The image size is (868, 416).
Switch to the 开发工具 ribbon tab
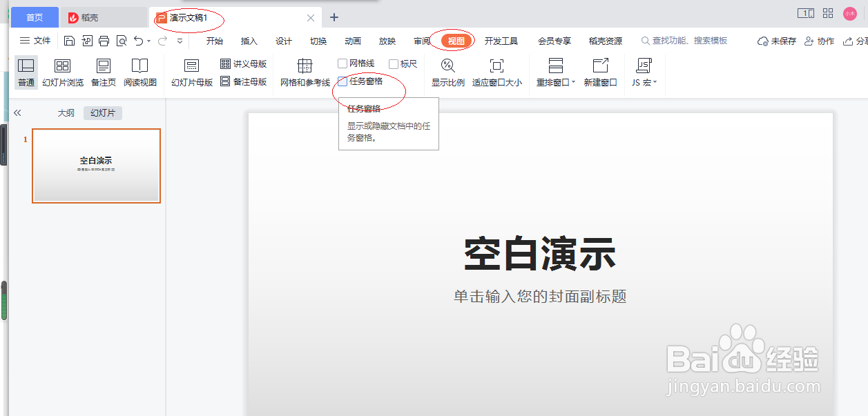pos(501,41)
